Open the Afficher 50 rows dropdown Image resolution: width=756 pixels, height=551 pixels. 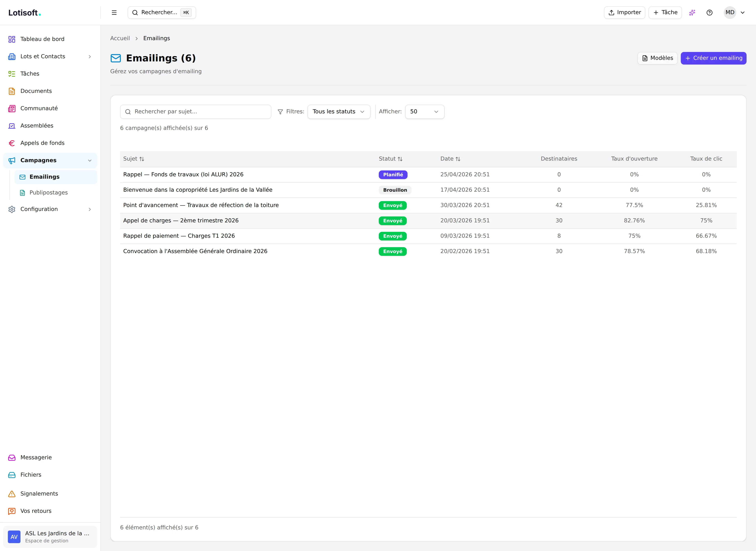pos(424,112)
